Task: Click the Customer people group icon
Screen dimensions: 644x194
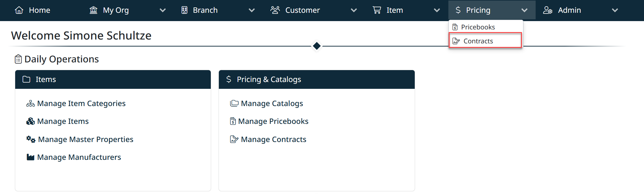Action: click(275, 10)
